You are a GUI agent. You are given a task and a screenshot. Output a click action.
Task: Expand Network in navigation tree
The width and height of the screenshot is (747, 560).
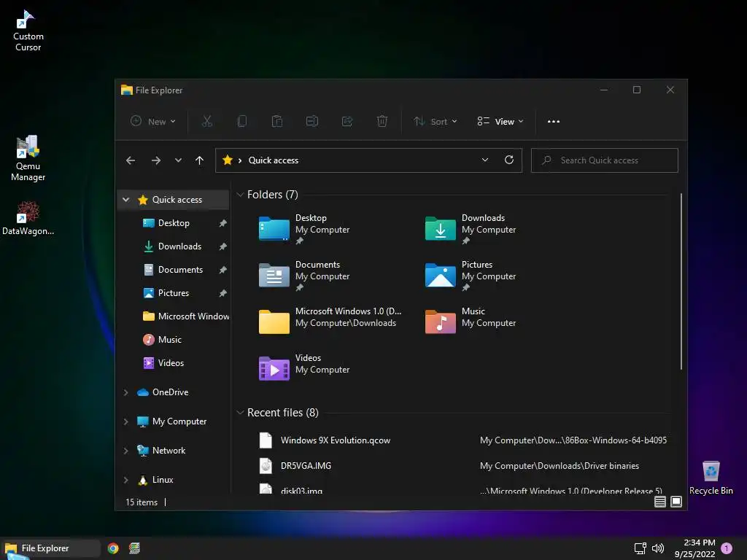125,451
